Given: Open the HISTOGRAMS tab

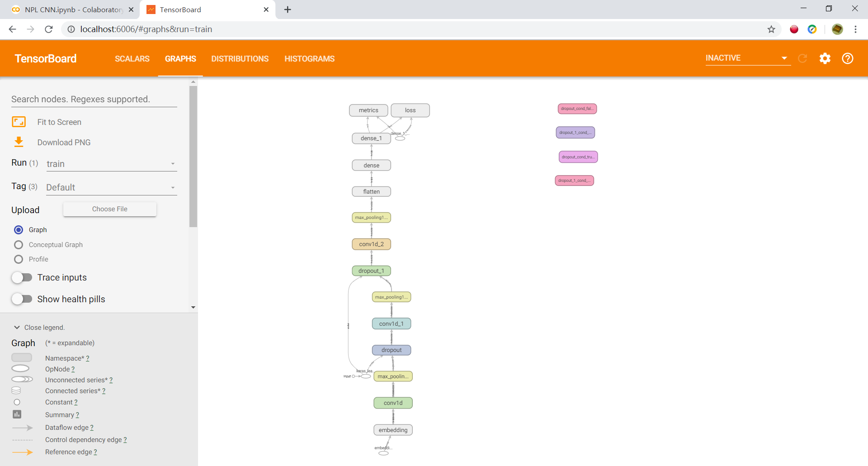Looking at the screenshot, I should [x=309, y=59].
